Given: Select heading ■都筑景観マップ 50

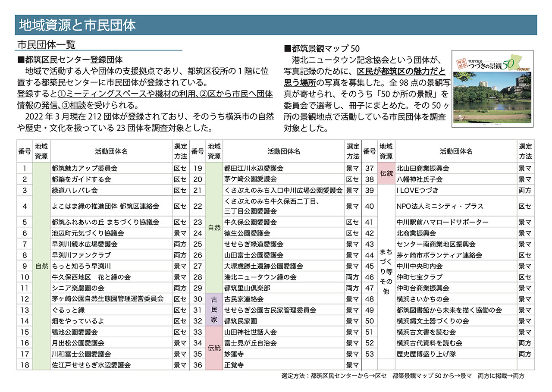Looking at the screenshot, I should click(322, 48).
